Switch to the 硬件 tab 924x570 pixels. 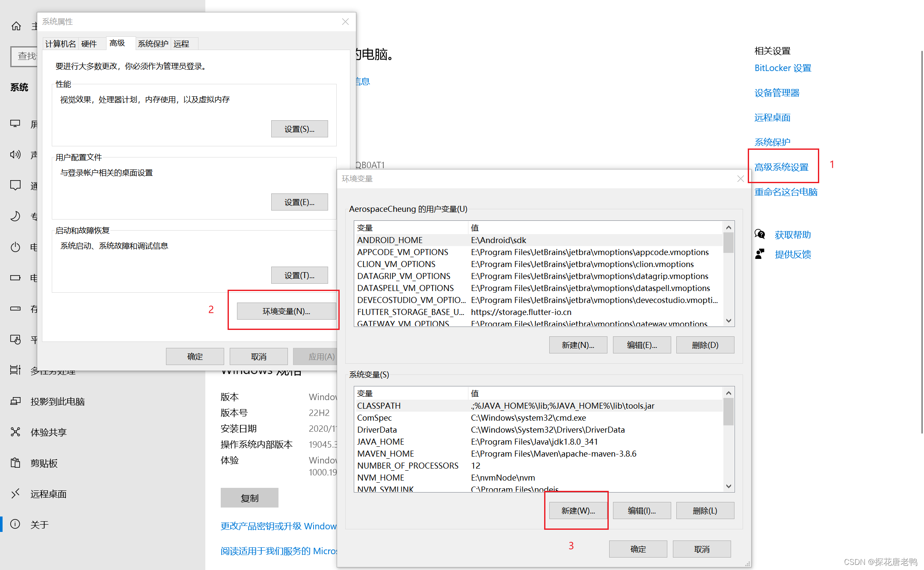coord(89,44)
